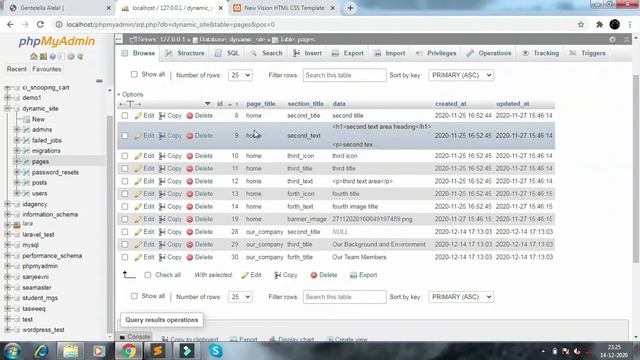Open Console panel button
The image size is (640, 360).
(134, 337)
